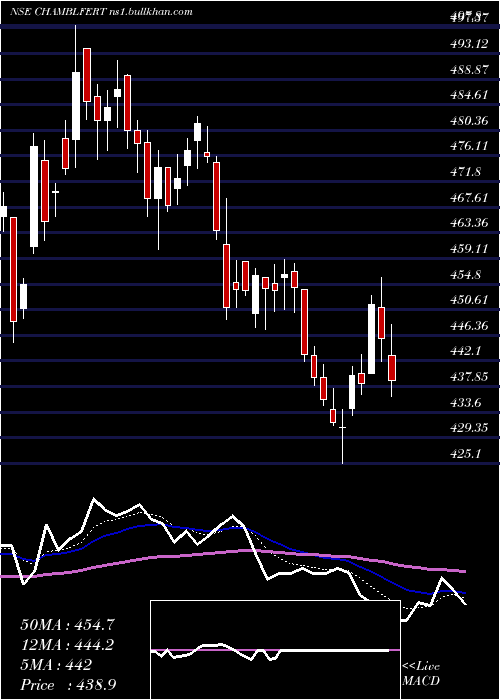The height and width of the screenshot is (700, 500).
Task: Click the Price : 438.9 readout
Action: 70,685
